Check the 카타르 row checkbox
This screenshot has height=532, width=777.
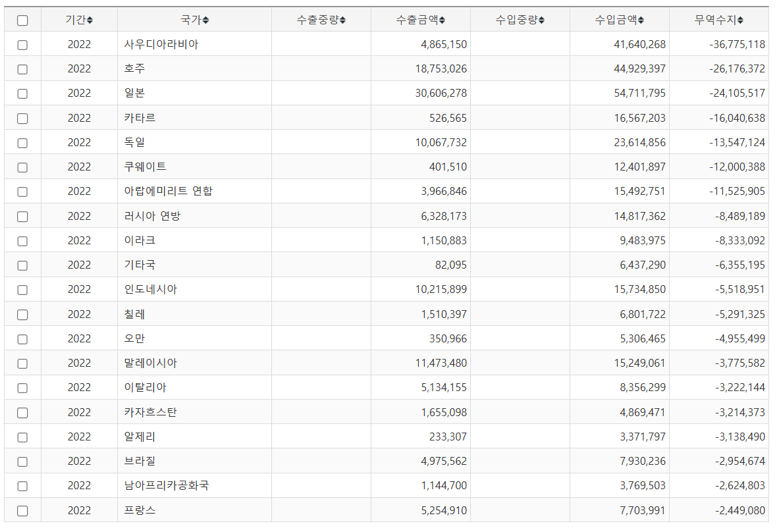pos(22,119)
